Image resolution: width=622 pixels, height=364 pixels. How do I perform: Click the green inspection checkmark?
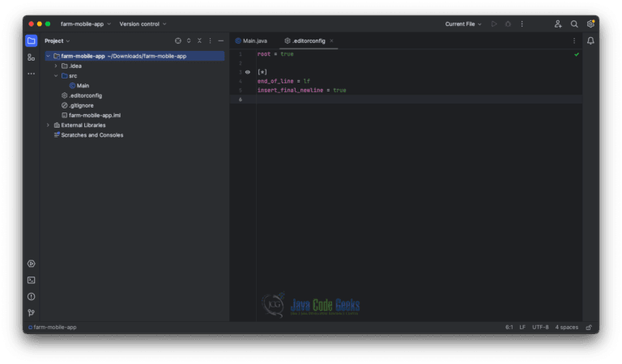coord(577,54)
